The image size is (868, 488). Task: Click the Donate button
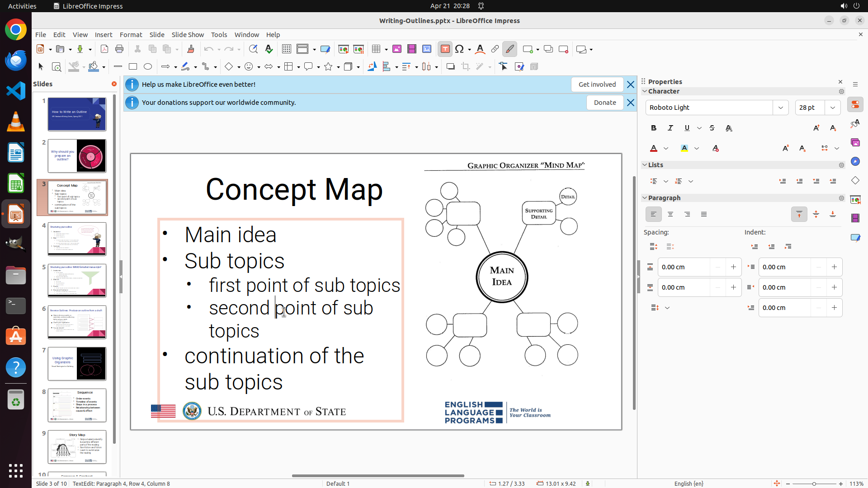[604, 103]
